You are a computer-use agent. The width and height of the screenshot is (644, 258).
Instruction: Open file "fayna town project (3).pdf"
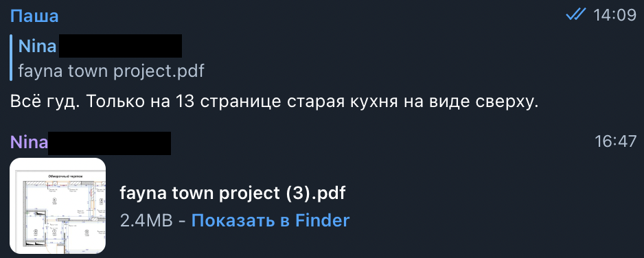233,193
